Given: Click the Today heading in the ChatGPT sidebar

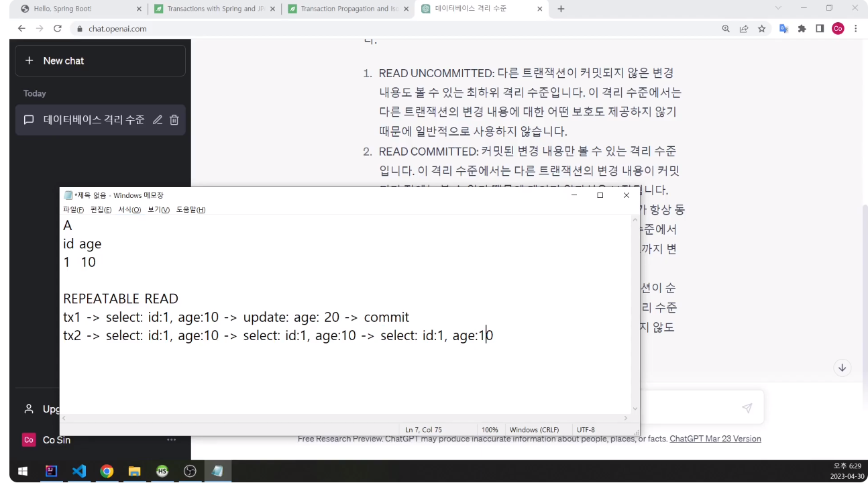Looking at the screenshot, I should tap(35, 93).
